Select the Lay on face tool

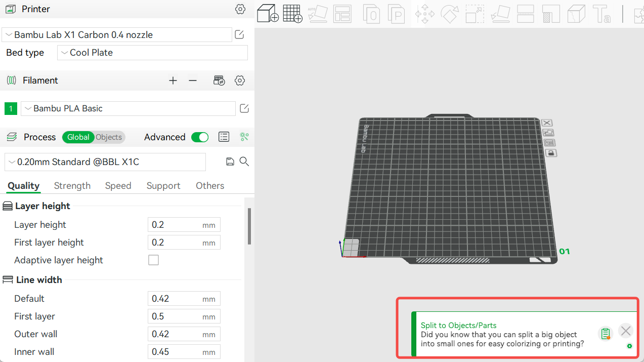[500, 14]
